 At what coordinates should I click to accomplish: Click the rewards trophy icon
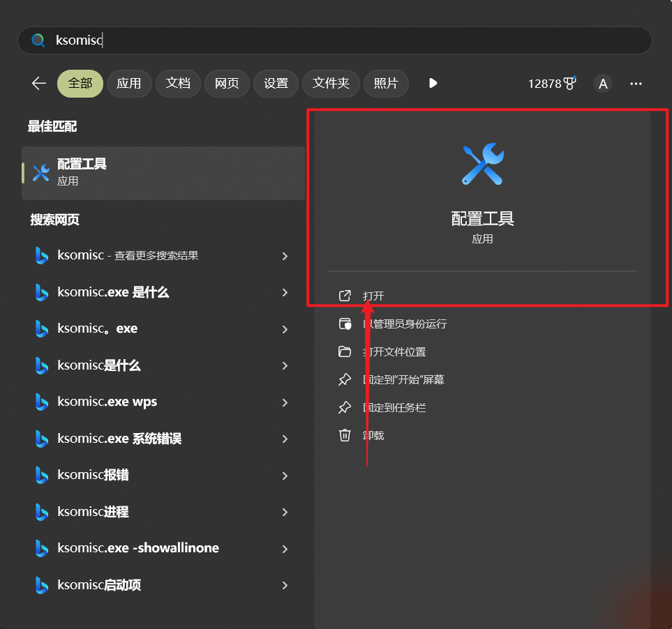point(569,83)
